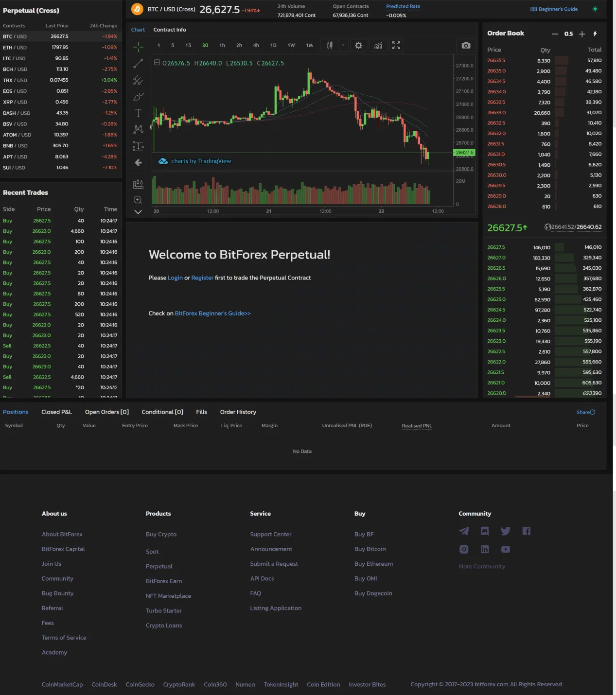This screenshot has height=695, width=616.
Task: Select the 30 minute interval
Action: tap(205, 45)
